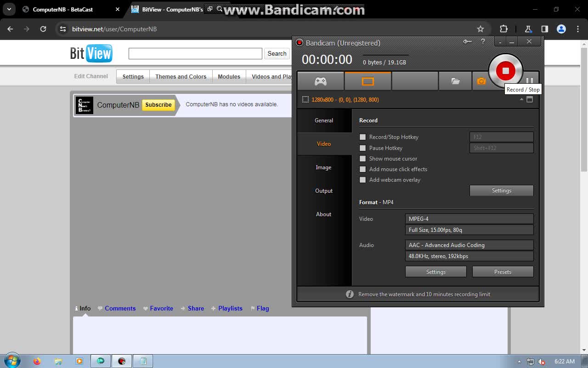Select the Favorite link below the player
This screenshot has width=588, height=368.
click(158, 309)
